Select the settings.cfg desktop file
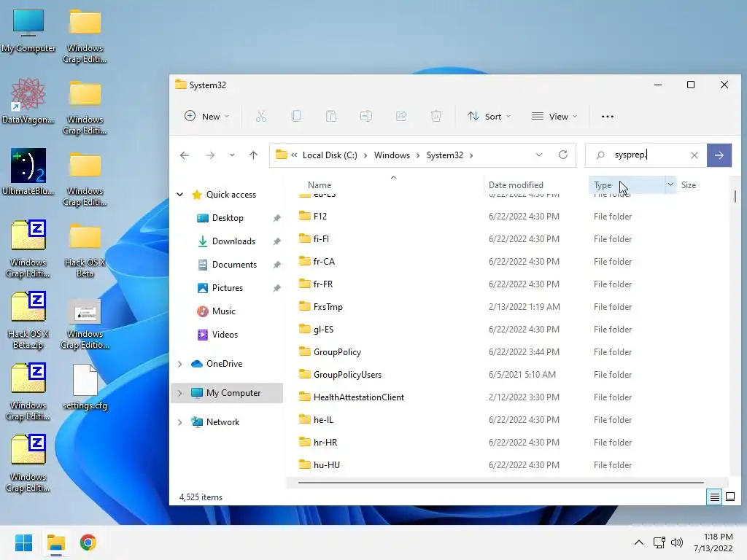747x560 pixels. [x=85, y=386]
